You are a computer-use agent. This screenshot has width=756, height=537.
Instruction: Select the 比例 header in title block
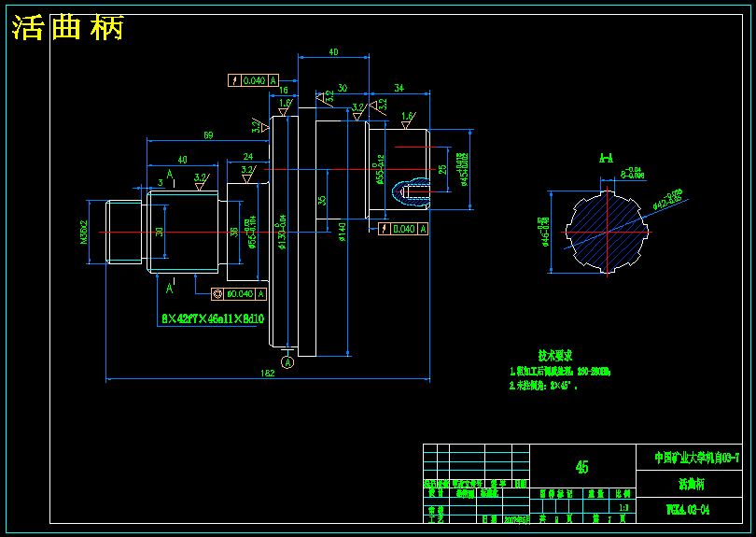pos(623,494)
